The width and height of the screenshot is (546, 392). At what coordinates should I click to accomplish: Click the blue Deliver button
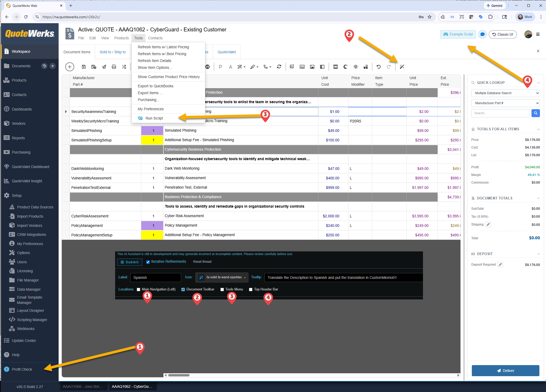(505, 371)
